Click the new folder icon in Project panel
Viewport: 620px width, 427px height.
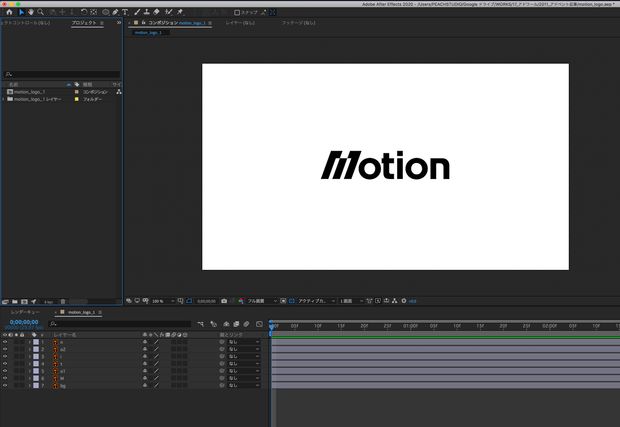15,302
